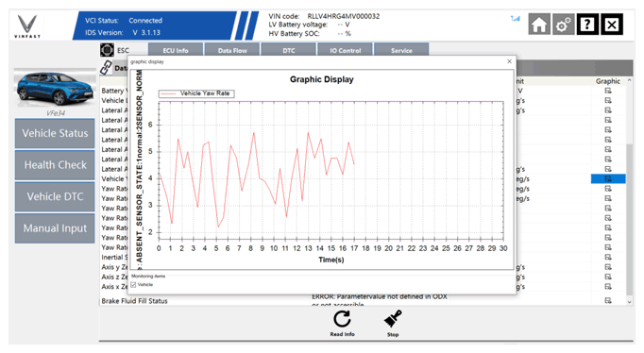Select the Brake Fluid Fill Status row text
The image size is (644, 353).
point(134,301)
